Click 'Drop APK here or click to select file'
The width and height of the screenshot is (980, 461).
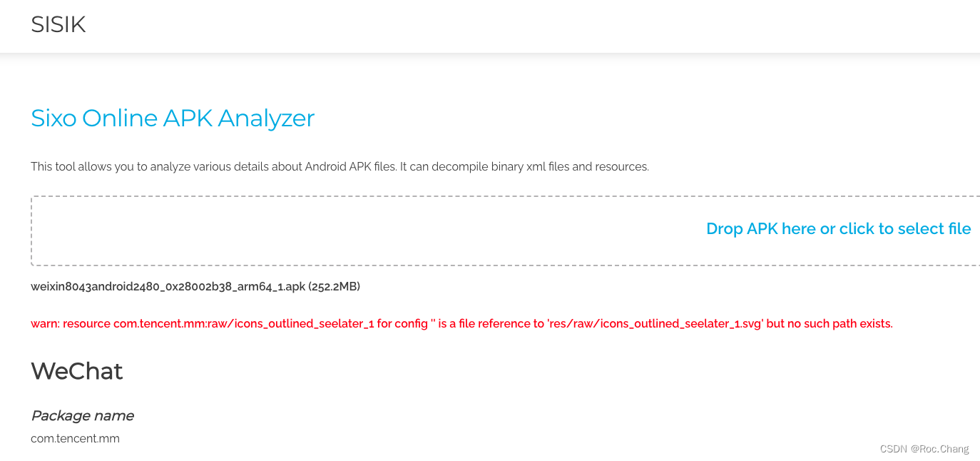tap(838, 228)
